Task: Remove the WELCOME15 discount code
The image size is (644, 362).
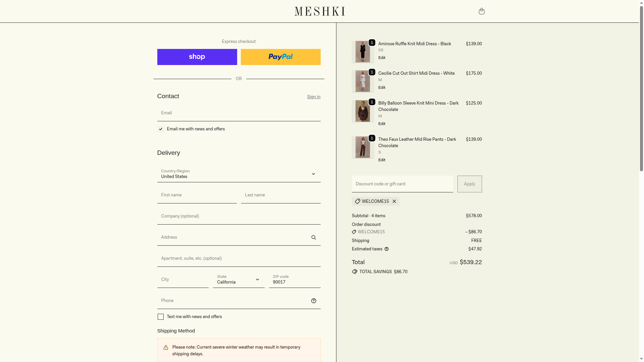Action: point(394,201)
